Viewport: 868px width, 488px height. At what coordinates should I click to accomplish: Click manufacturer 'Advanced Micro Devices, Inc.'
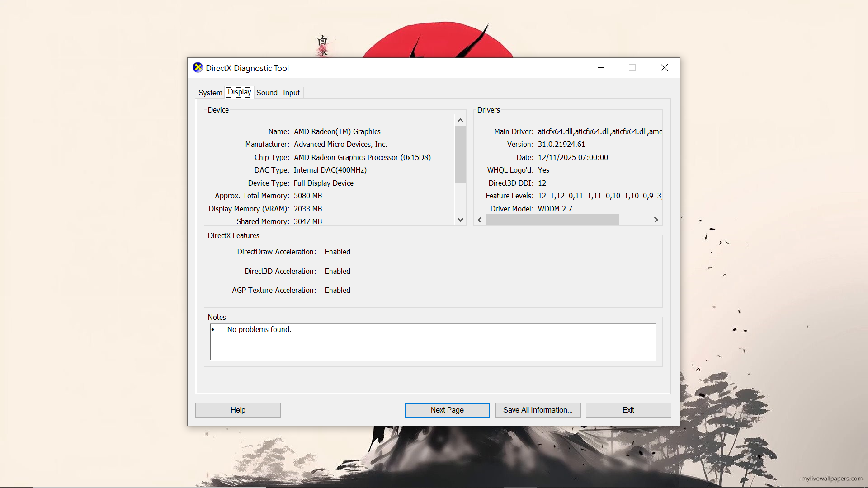pyautogui.click(x=340, y=144)
